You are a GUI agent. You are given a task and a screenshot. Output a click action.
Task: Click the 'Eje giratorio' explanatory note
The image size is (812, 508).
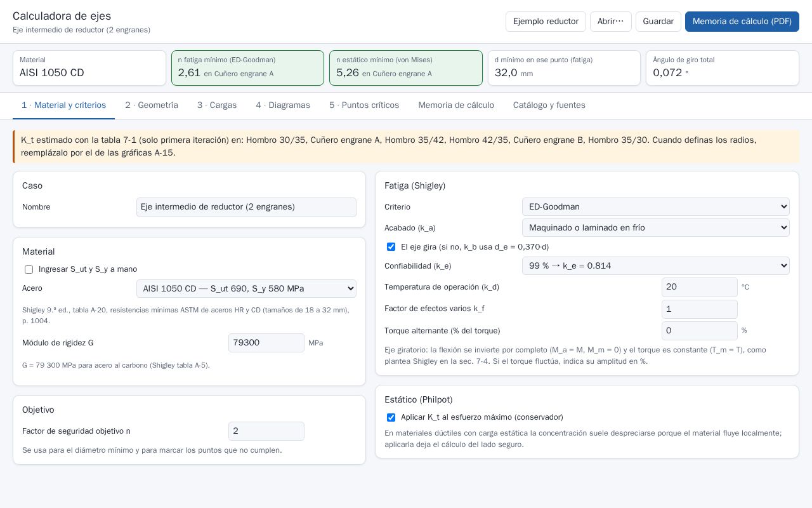[x=575, y=356]
